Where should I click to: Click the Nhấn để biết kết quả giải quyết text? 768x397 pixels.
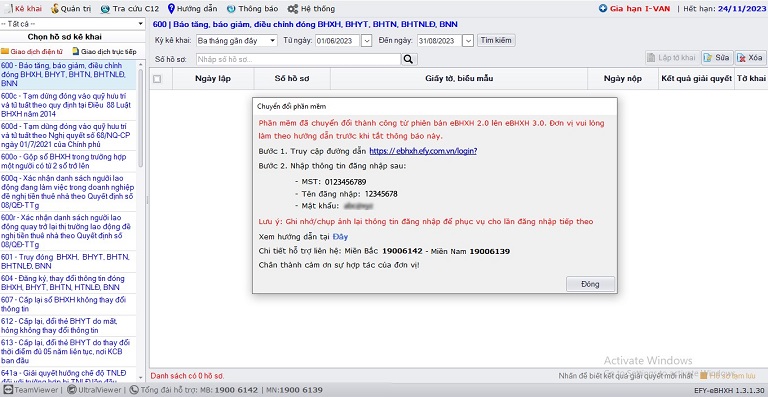(x=625, y=376)
